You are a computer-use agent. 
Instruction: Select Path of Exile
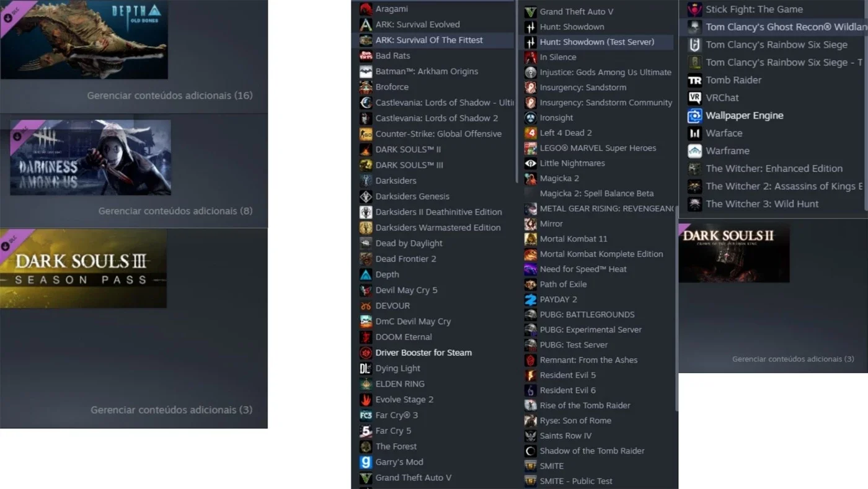coord(563,284)
